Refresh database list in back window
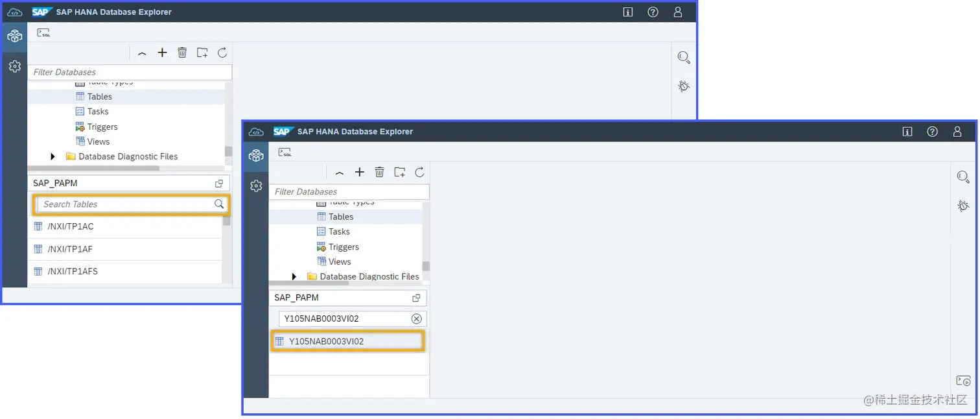The image size is (980, 419). [x=222, y=53]
